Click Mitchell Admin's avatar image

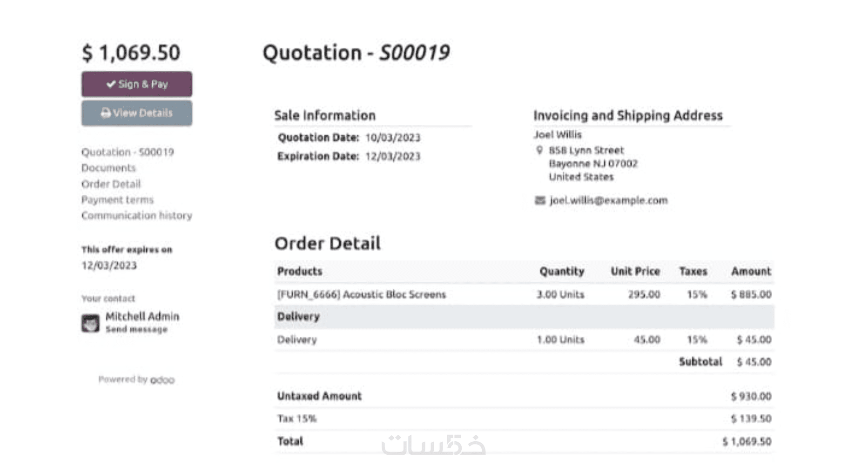click(x=90, y=323)
